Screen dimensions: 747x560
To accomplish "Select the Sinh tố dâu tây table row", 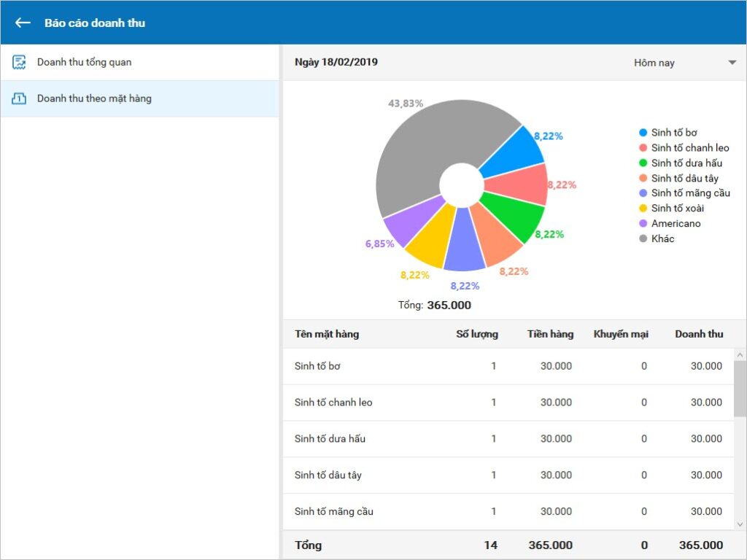I will (508, 475).
